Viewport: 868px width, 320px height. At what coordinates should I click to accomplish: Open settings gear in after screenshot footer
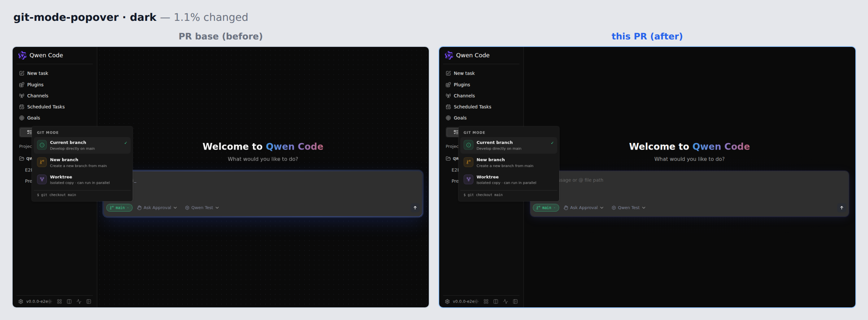447,301
